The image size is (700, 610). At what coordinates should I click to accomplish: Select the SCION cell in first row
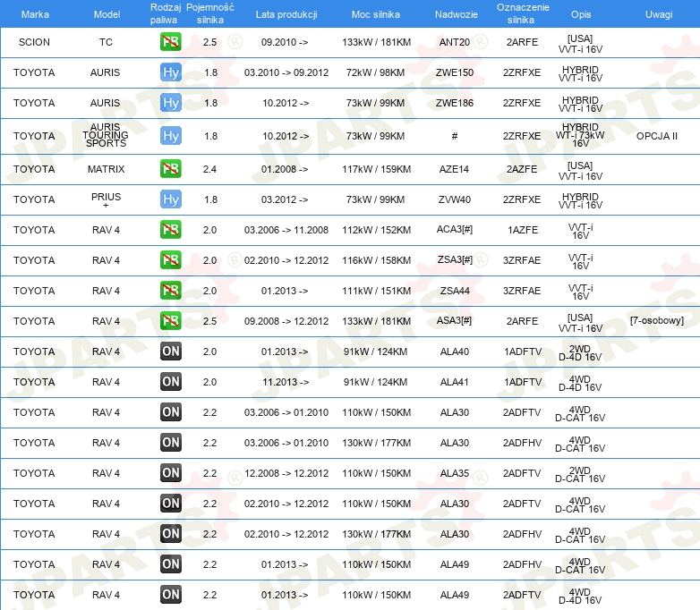coord(35,42)
